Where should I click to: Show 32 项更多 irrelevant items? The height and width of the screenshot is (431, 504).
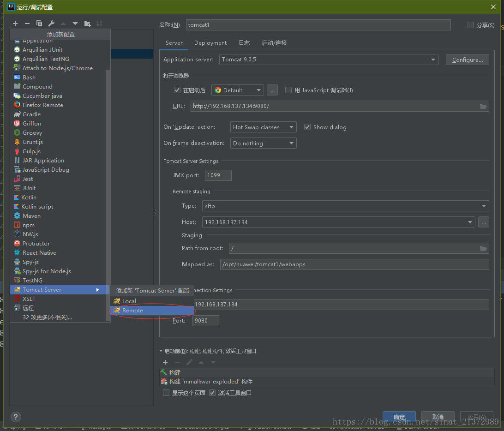47,317
